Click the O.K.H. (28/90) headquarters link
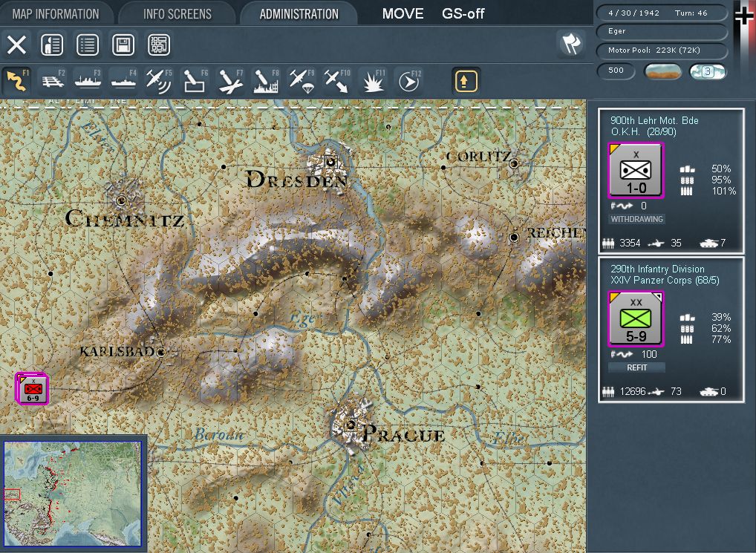The image size is (756, 553). pyautogui.click(x=644, y=131)
